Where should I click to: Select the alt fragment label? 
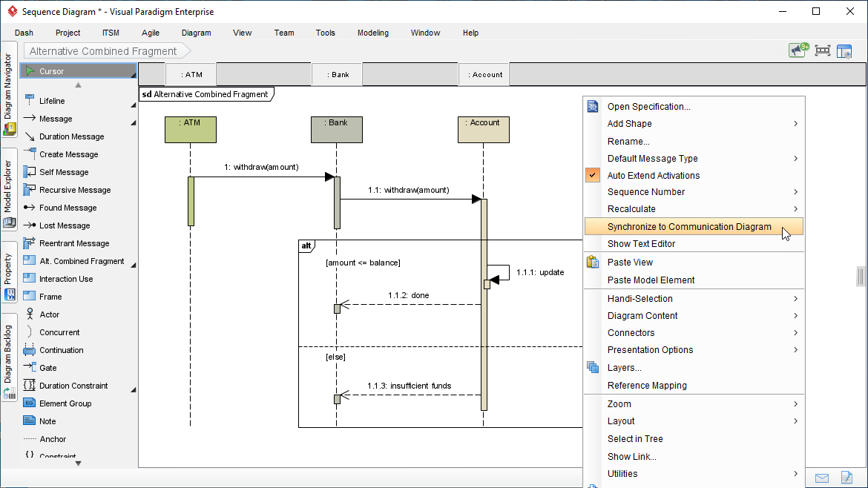click(306, 245)
